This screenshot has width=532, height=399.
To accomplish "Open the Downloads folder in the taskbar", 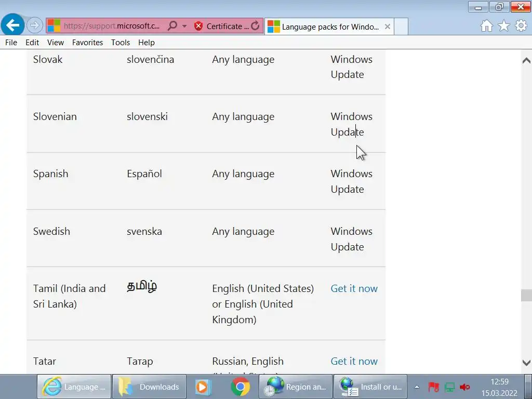I will click(149, 387).
